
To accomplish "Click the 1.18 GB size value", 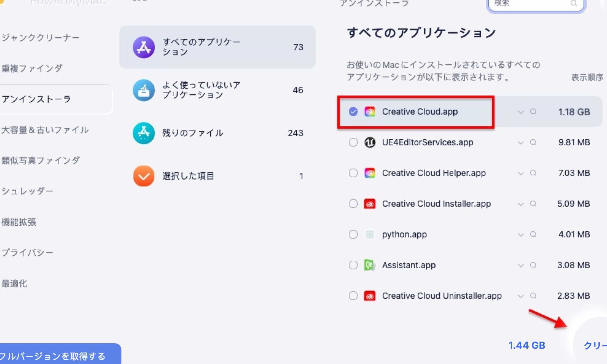I will [574, 112].
